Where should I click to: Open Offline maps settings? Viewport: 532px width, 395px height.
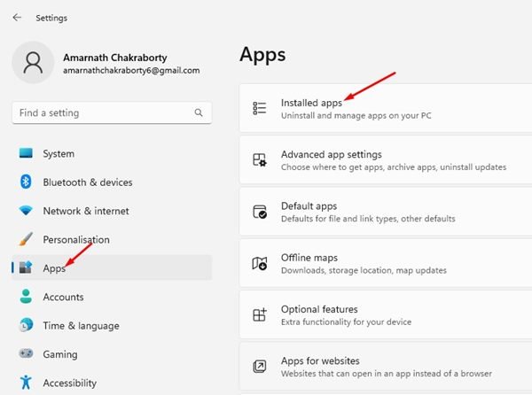386,263
